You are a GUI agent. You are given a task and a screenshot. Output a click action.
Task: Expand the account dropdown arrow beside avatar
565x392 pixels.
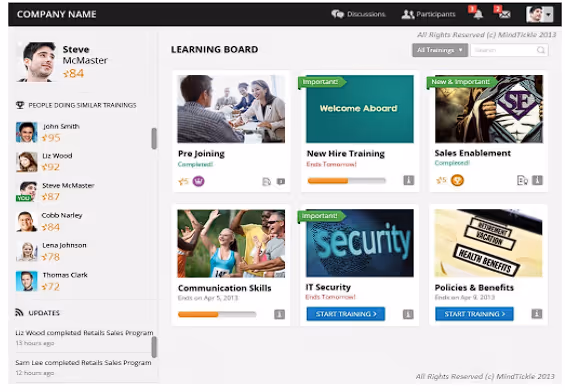point(548,15)
